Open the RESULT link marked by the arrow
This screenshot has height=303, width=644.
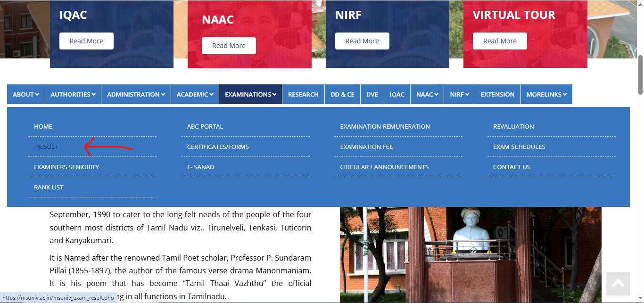[47, 147]
